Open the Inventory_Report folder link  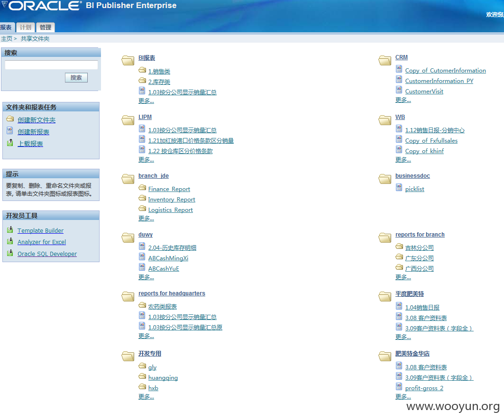click(x=172, y=200)
